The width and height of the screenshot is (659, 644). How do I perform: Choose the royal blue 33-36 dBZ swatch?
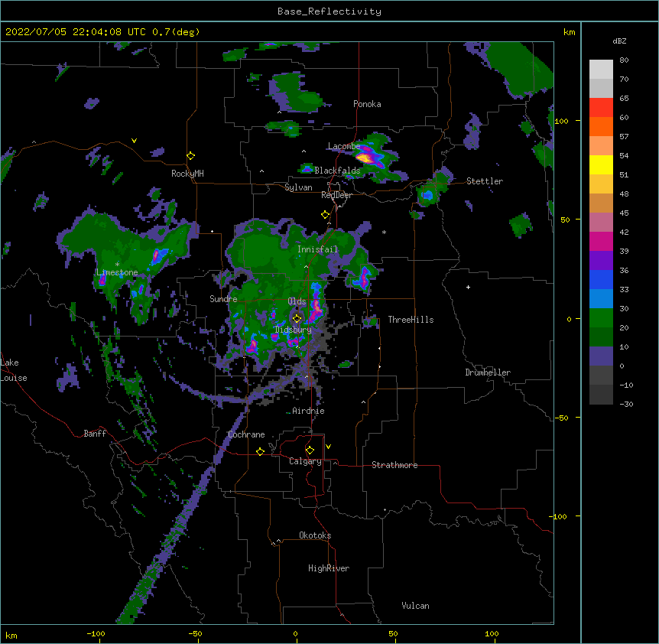point(601,279)
